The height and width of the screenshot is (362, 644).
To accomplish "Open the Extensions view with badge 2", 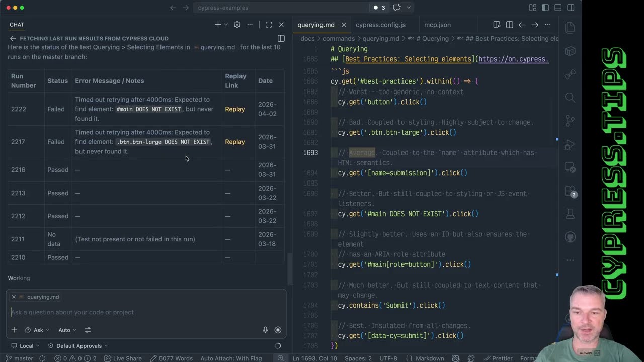I will tap(570, 191).
